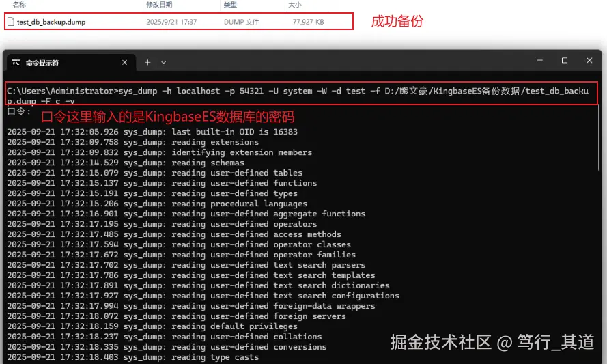The height and width of the screenshot is (364, 607).
Task: Click the 'reading user-defined collations' line
Action: pyautogui.click(x=165, y=337)
